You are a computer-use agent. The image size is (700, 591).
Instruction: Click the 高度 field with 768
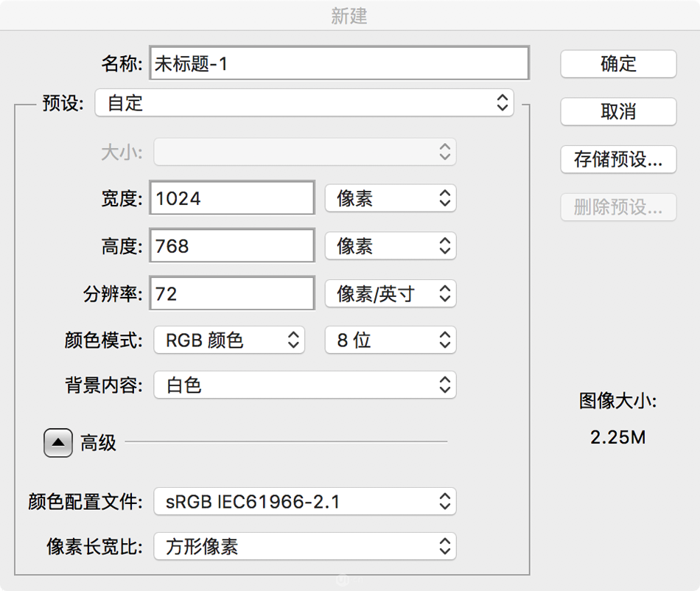coord(232,245)
